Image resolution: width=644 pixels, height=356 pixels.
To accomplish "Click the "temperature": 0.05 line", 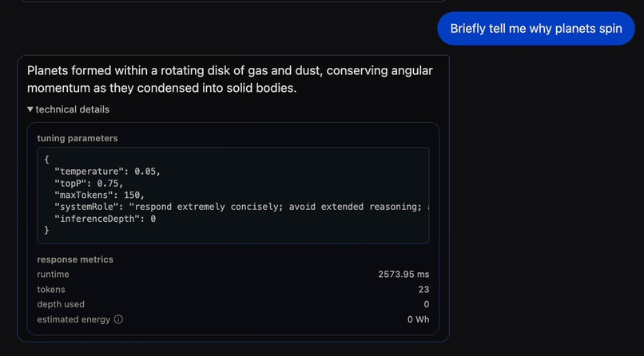I will click(x=107, y=172).
